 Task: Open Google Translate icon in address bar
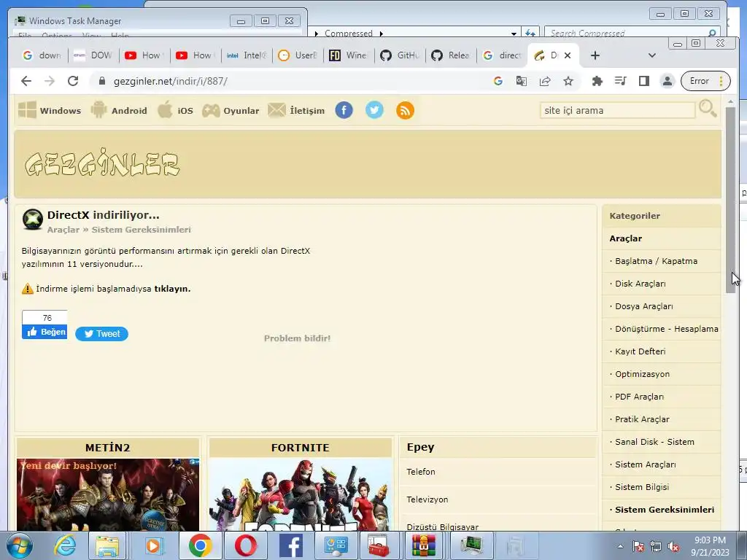coord(521,81)
